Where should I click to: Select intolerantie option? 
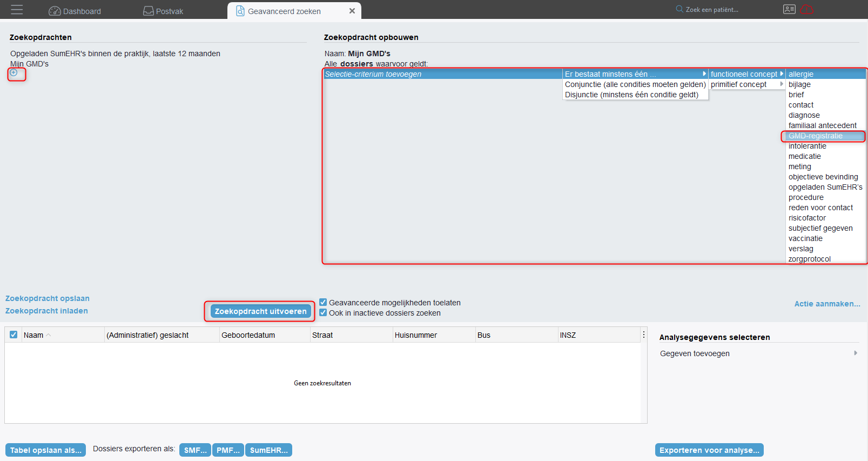point(826,146)
